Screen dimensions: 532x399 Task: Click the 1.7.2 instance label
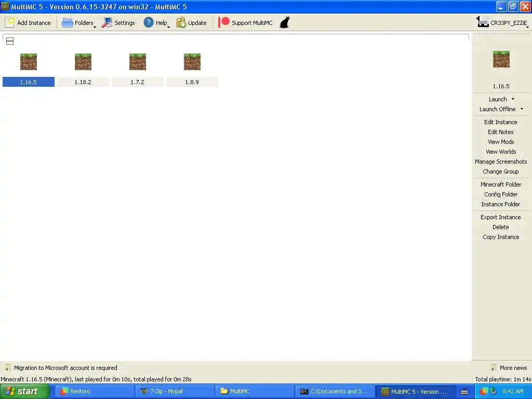[x=137, y=82]
